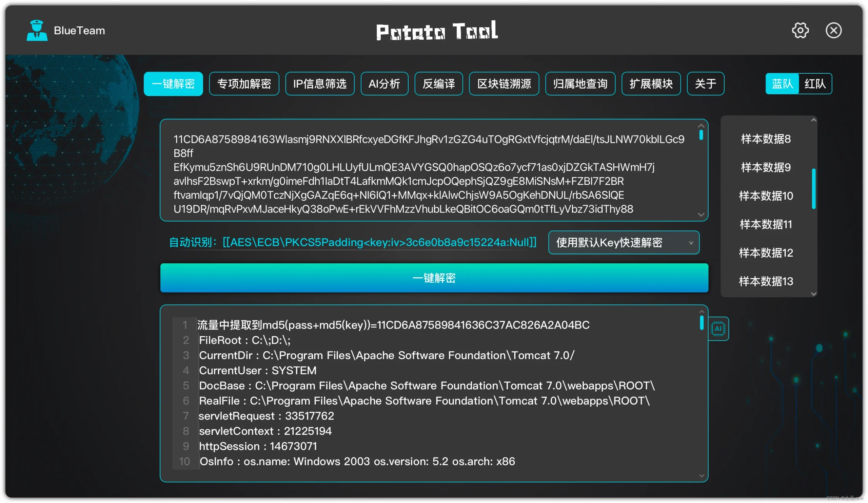Open the settings gear icon
The image size is (868, 503).
tap(800, 31)
